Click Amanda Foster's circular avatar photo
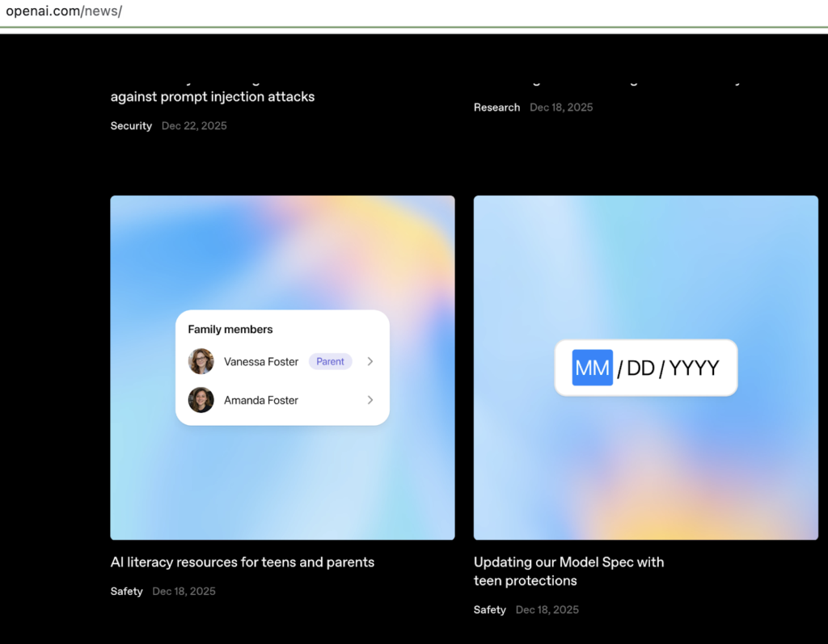The image size is (828, 644). [x=201, y=400]
